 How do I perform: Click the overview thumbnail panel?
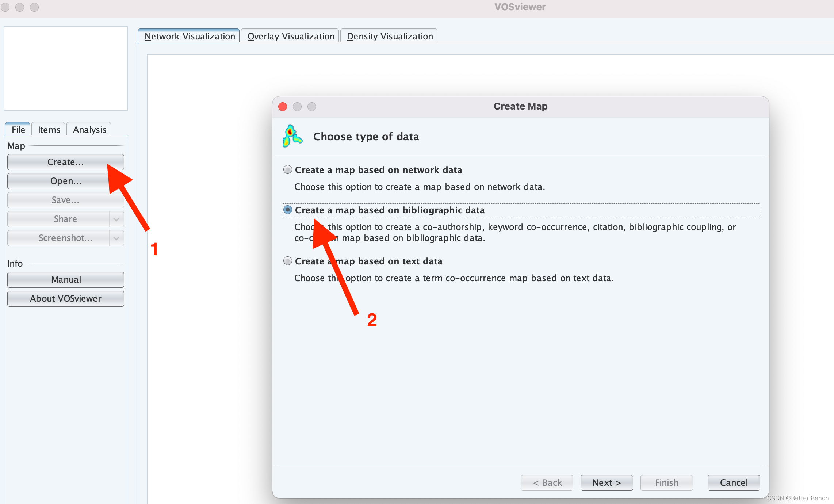(x=66, y=69)
